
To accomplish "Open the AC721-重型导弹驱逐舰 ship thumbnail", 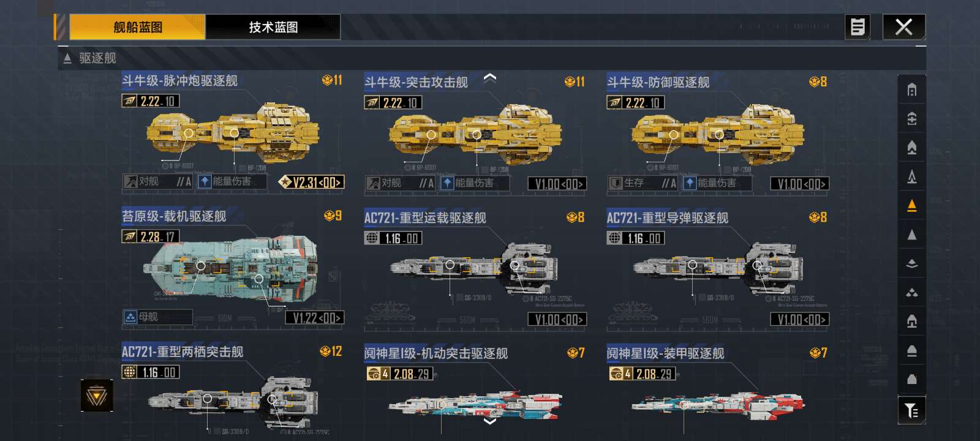I will click(718, 268).
